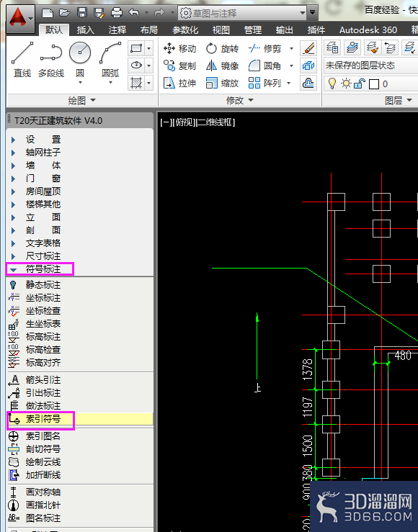Click the erase tool icon
This screenshot has height=532, width=418.
click(x=308, y=48)
